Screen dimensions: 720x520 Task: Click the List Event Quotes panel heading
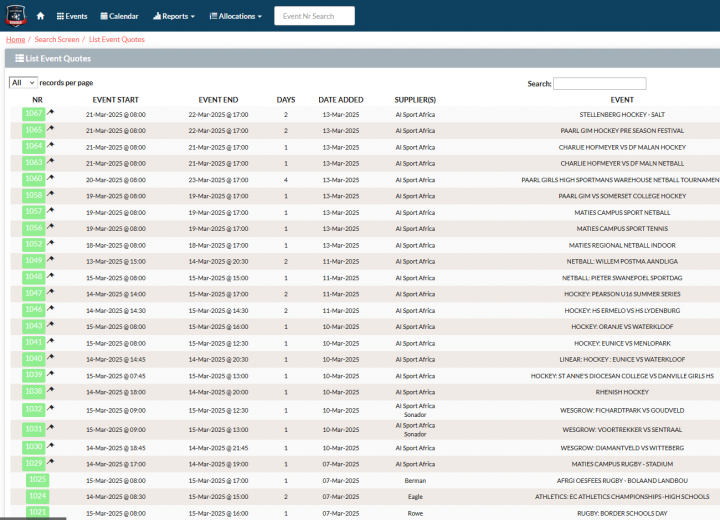tap(53, 58)
